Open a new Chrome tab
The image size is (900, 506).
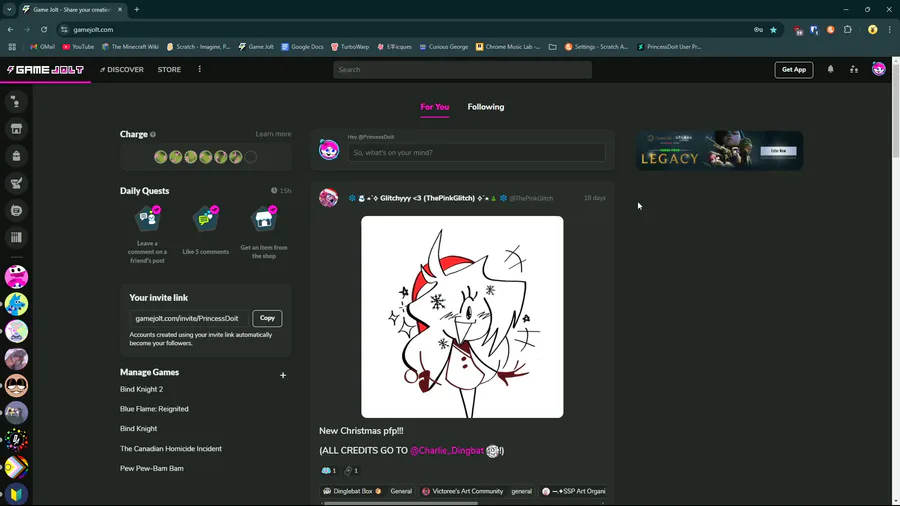137,10
